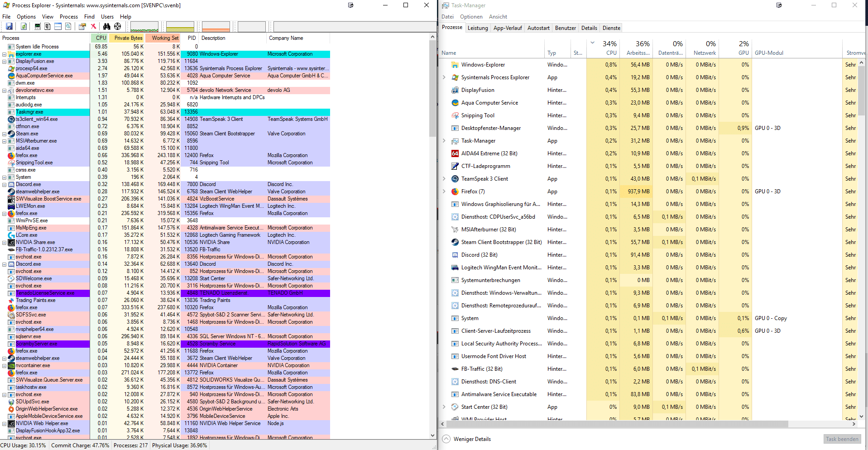This screenshot has height=450, width=868.
Task: Click the binoculars Find Handle or DLL icon
Action: (x=107, y=26)
